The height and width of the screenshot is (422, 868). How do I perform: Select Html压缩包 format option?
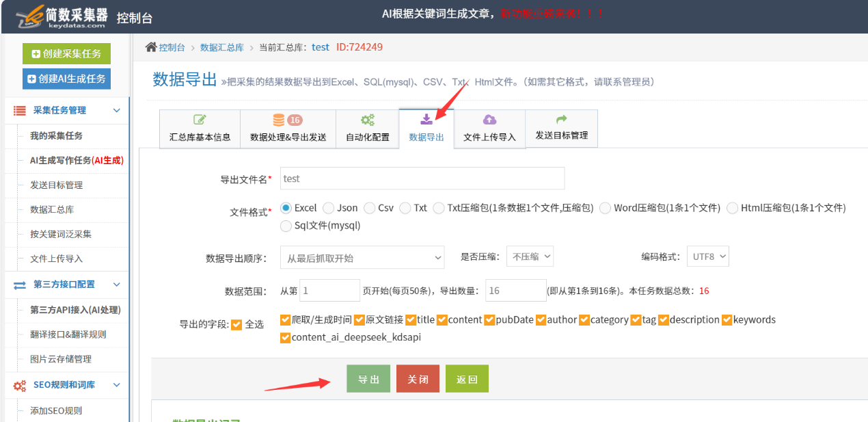point(733,208)
